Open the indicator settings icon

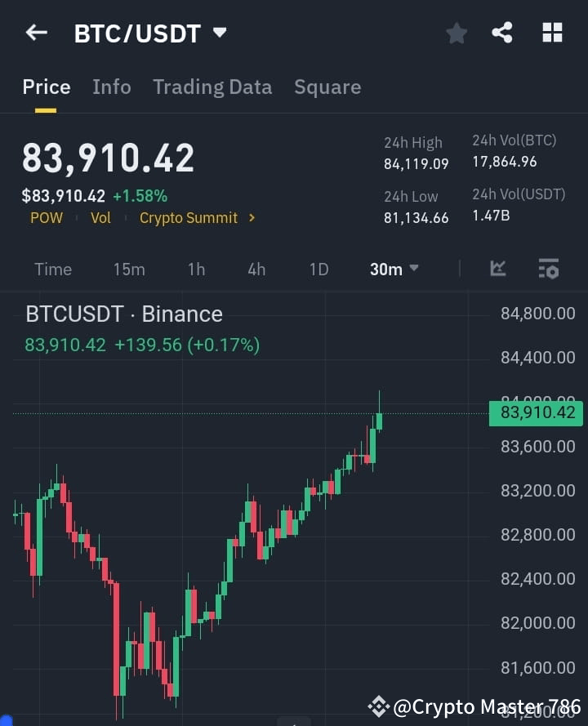point(548,269)
